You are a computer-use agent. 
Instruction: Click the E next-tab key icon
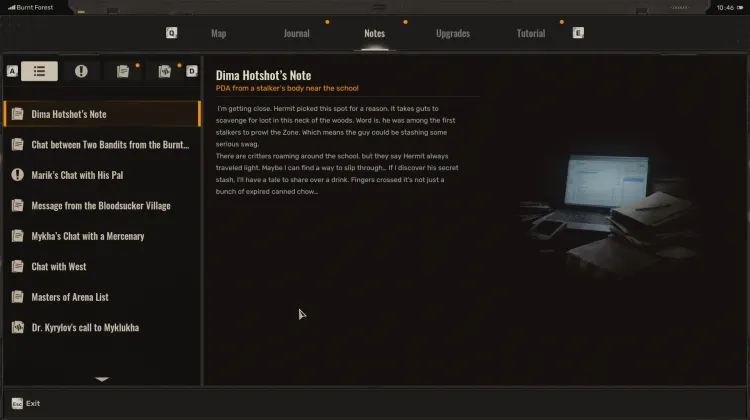(578, 33)
